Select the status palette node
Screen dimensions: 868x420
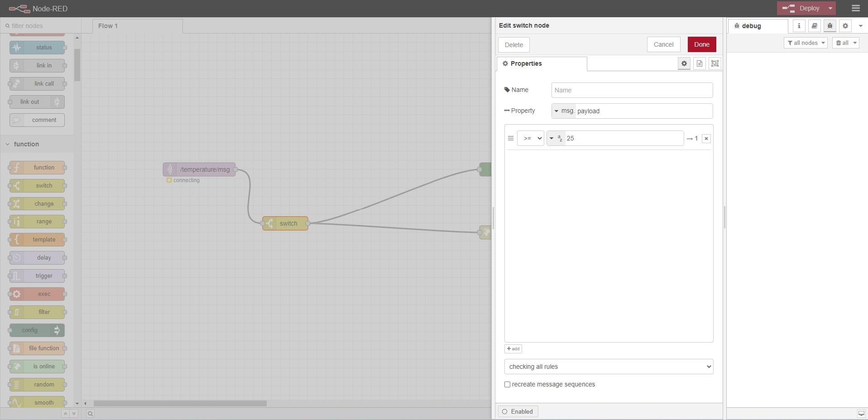pos(37,48)
